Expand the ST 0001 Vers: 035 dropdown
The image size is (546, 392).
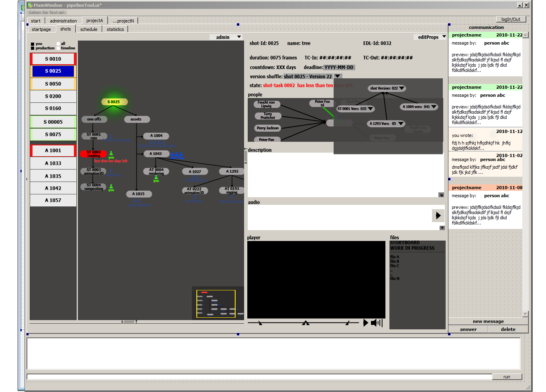click(x=371, y=108)
